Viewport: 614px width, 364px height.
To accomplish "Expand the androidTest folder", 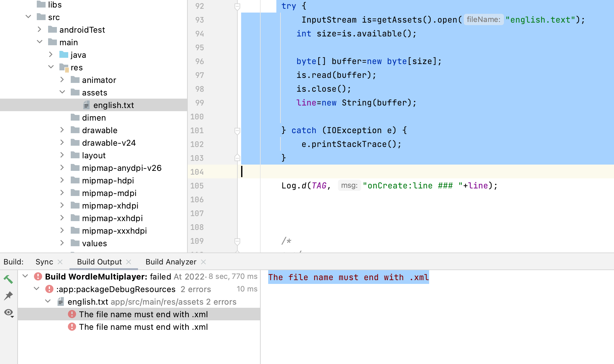I will pos(39,29).
